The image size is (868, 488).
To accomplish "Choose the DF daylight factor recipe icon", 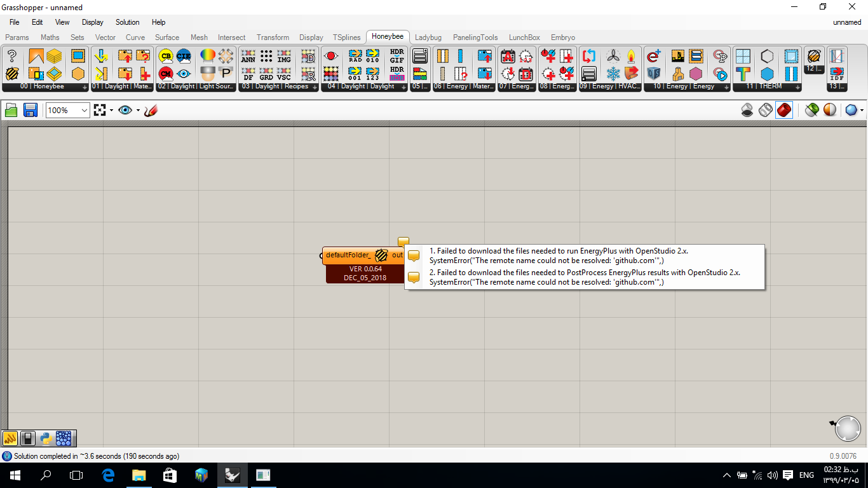I will click(x=248, y=74).
